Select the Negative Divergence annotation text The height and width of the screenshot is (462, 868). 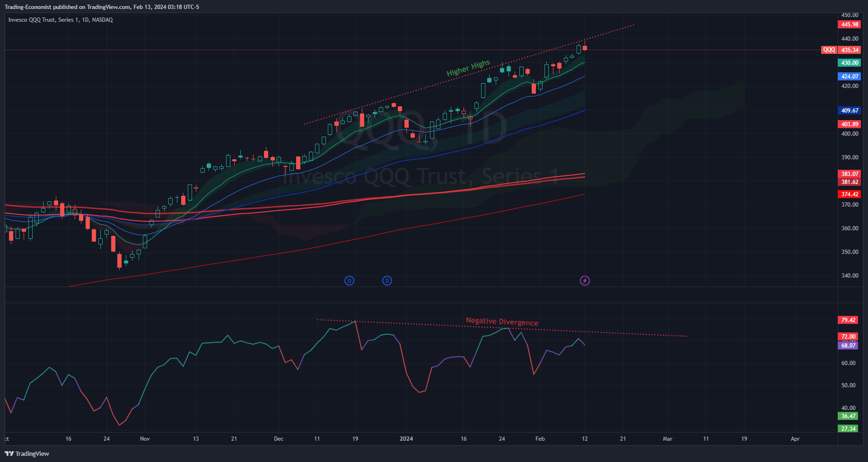[x=502, y=322]
